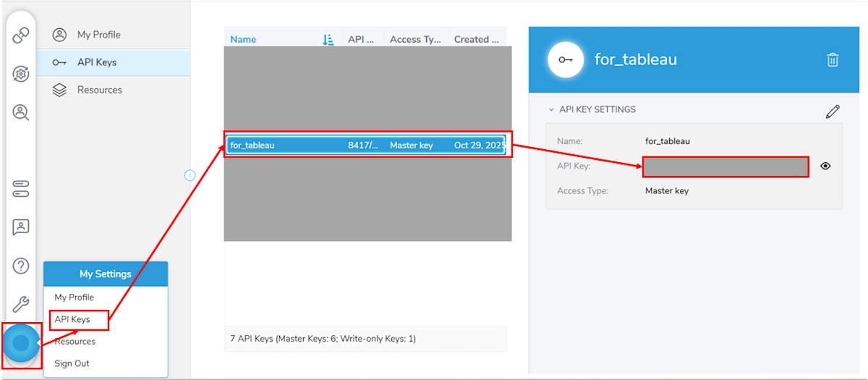
Task: Click the round key icon in blue header
Action: 566,59
